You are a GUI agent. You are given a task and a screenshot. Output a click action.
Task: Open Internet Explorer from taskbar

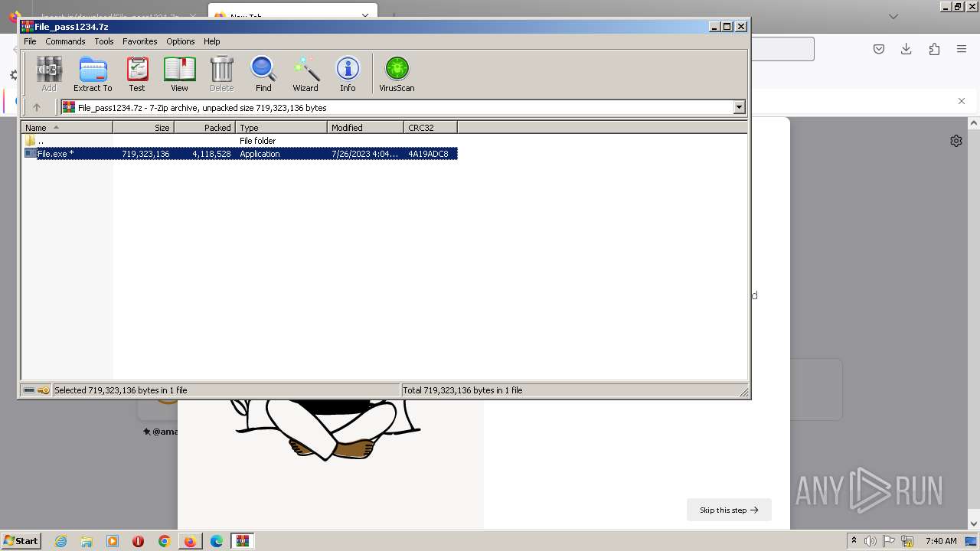pyautogui.click(x=60, y=541)
